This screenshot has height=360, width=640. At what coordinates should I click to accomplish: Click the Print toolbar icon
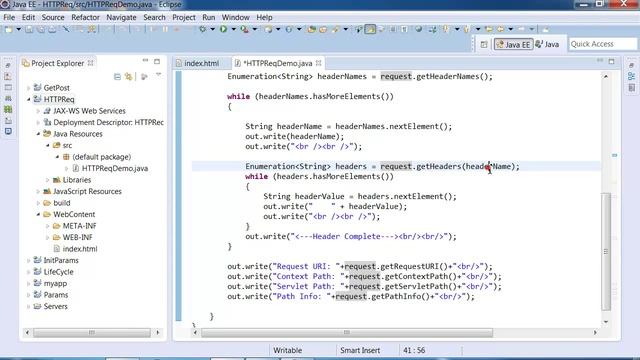52,29
